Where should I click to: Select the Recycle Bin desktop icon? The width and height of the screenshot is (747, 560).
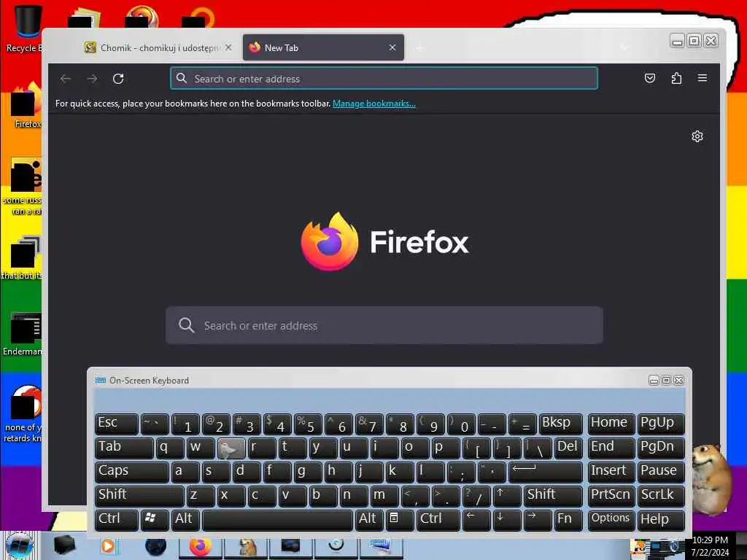click(24, 28)
